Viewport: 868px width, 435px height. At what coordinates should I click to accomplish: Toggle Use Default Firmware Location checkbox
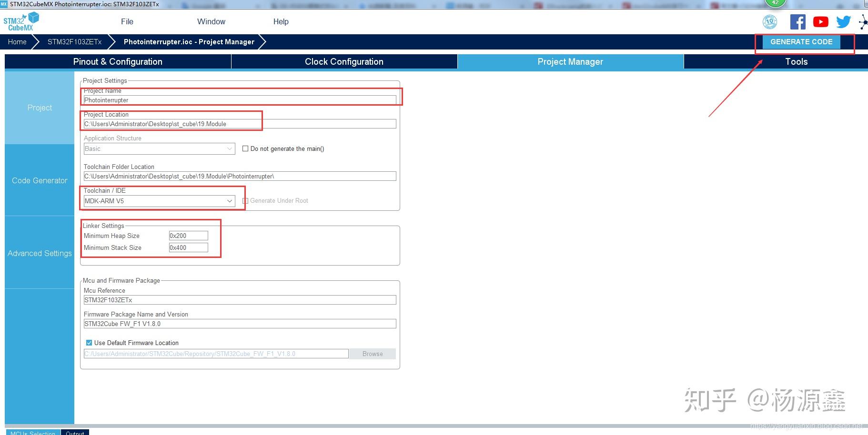tap(89, 343)
